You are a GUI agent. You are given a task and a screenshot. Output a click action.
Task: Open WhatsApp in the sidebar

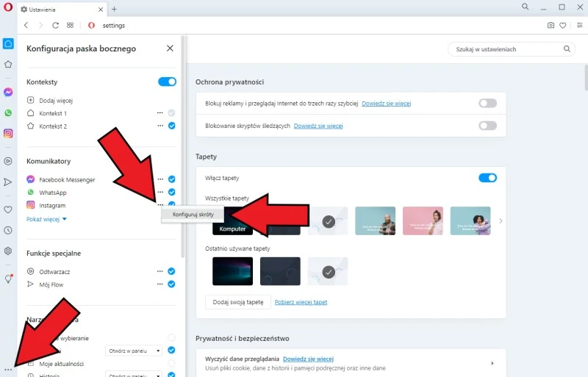(8, 113)
